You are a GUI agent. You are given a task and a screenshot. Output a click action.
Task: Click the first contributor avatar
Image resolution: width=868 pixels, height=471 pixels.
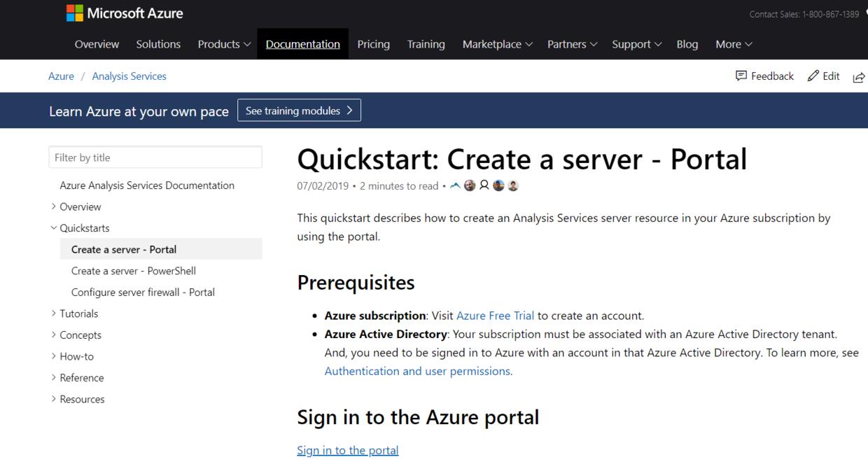(470, 185)
